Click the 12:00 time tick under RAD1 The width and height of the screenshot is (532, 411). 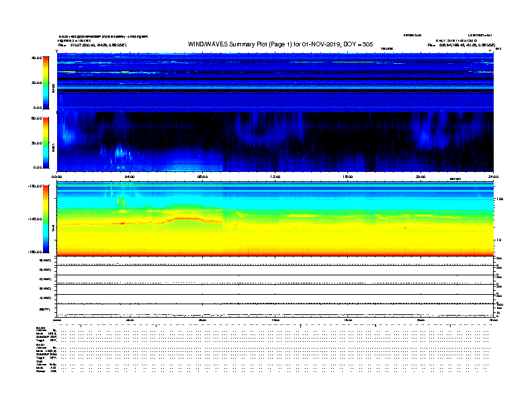[275, 177]
